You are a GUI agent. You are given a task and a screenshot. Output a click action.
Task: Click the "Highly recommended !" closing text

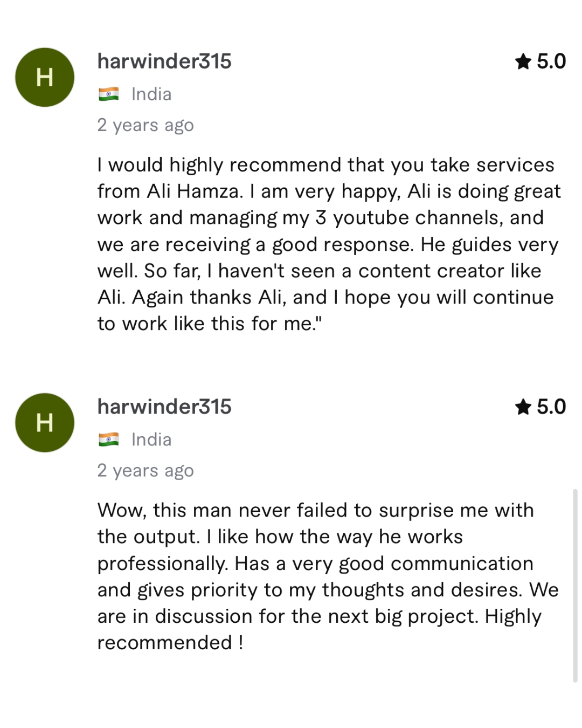point(170,643)
